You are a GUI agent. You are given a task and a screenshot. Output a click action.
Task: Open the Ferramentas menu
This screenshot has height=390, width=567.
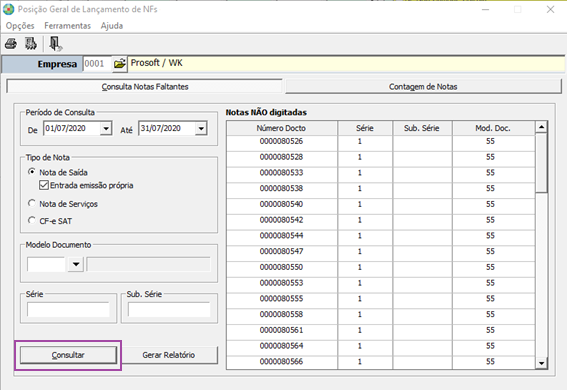pos(68,26)
